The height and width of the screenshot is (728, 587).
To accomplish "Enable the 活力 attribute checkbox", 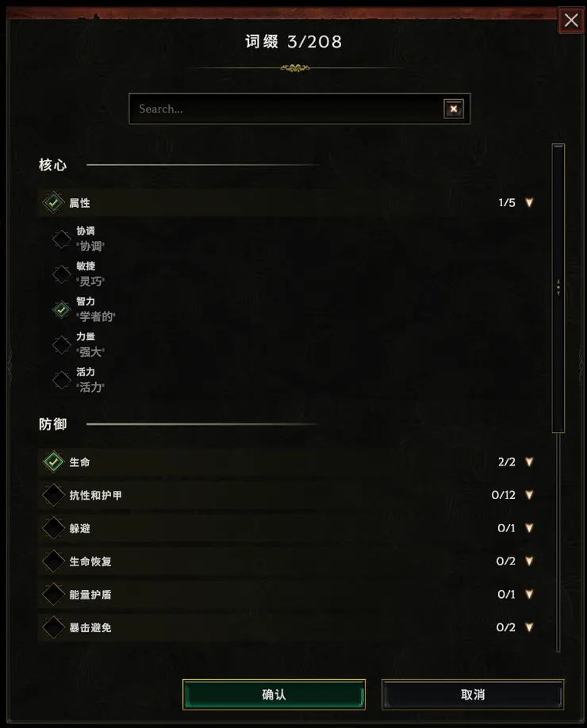I will click(x=61, y=380).
